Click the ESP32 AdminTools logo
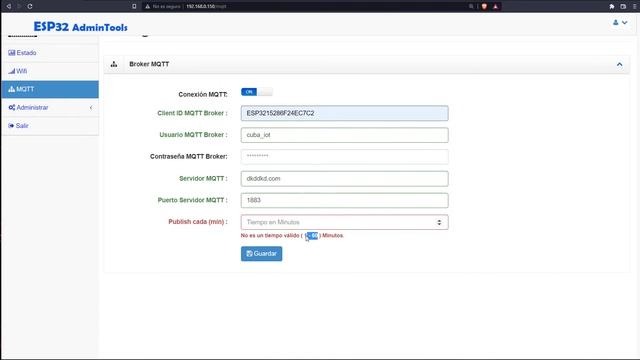 pyautogui.click(x=80, y=27)
